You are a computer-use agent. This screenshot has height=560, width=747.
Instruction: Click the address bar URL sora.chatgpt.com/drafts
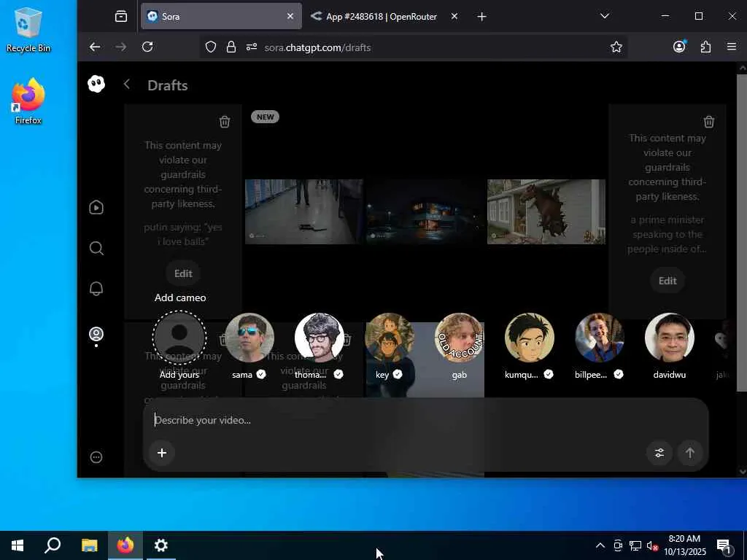pos(317,47)
